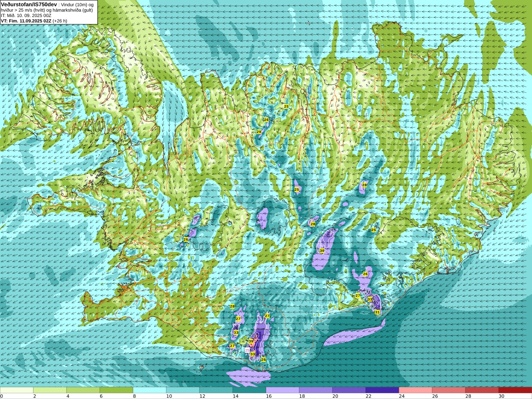This screenshot has height=399, width=532.
Task: Select the 18–20 m/s medium purple legend swatch
Action: 316,390
